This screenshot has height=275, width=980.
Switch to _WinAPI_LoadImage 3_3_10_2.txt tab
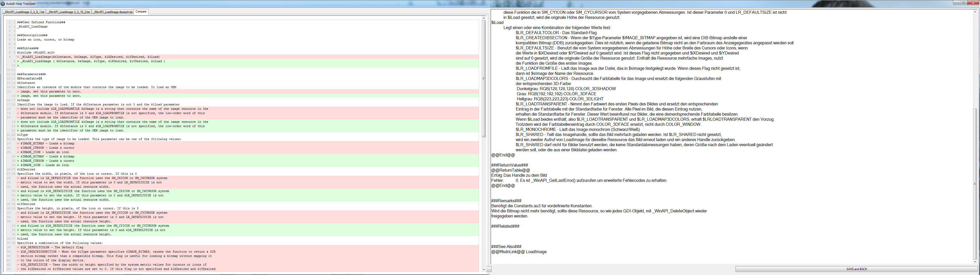coord(69,12)
